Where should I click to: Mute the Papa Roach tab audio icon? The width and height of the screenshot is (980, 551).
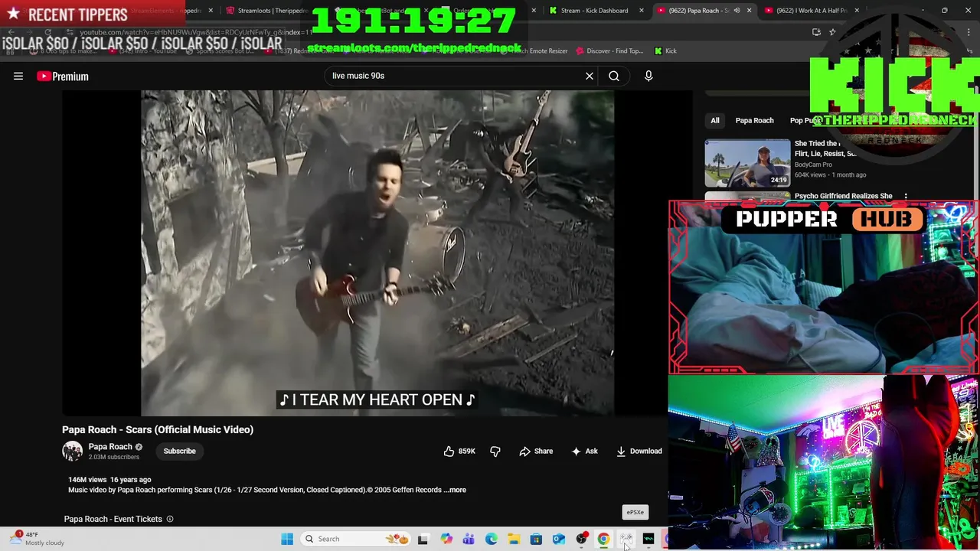point(737,11)
